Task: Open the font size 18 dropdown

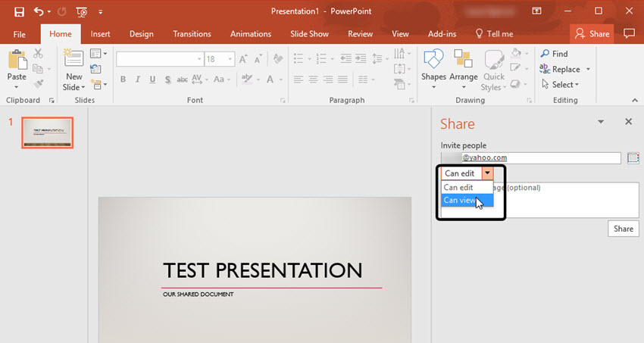Action: pyautogui.click(x=230, y=59)
